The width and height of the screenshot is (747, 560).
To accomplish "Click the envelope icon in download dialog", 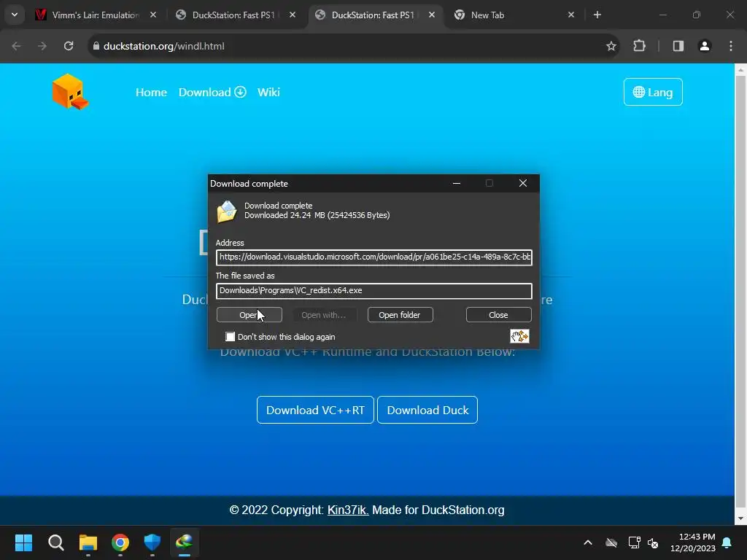I will (227, 211).
